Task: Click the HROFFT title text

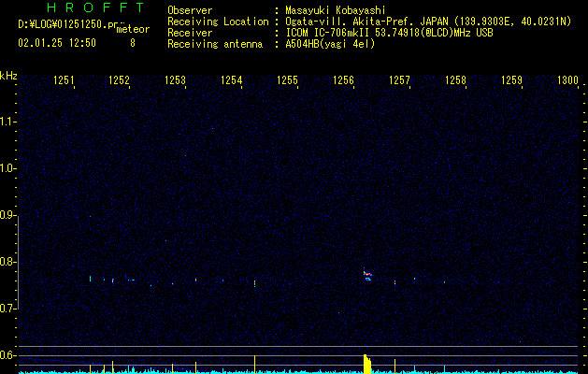Action: (95, 7)
